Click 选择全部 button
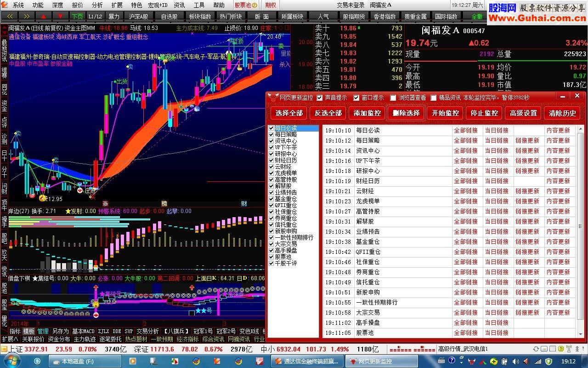Screen dimensions: 588x368 click(289, 113)
